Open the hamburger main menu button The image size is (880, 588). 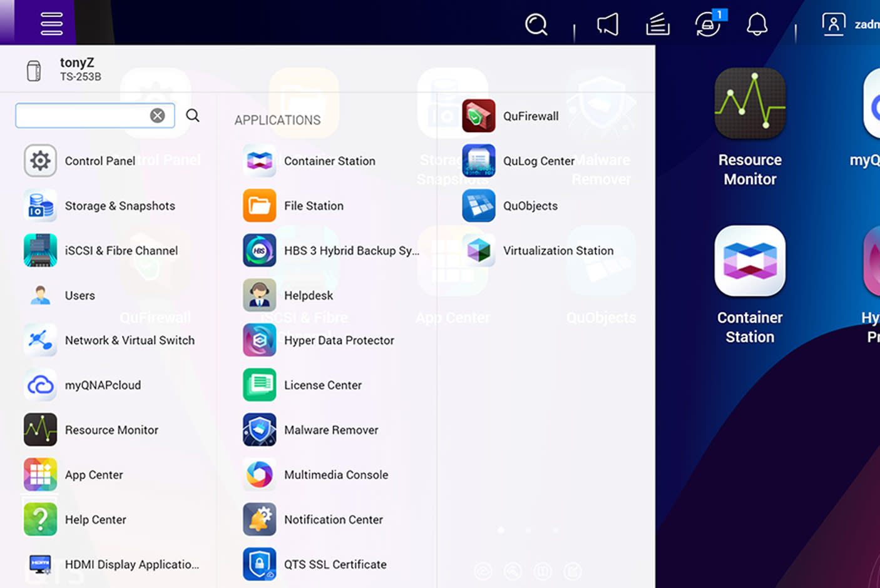pos(51,24)
